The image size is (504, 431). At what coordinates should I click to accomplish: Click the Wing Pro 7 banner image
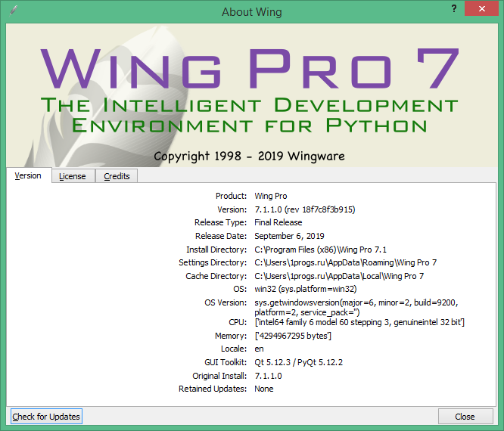click(x=252, y=95)
